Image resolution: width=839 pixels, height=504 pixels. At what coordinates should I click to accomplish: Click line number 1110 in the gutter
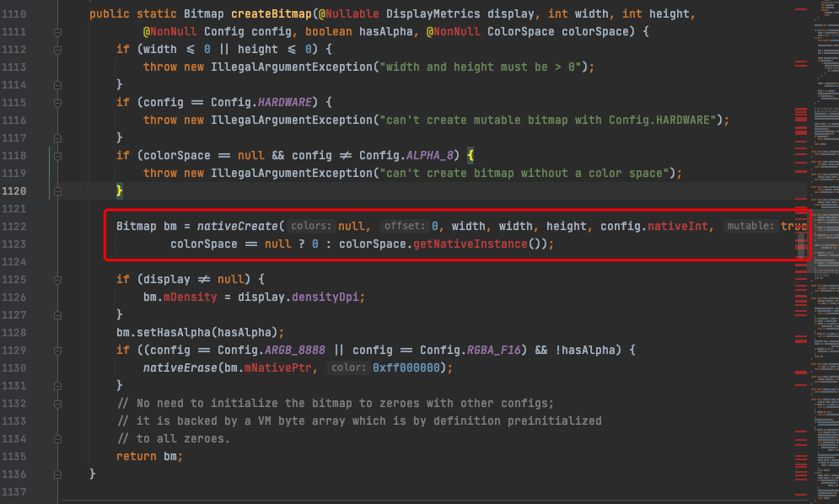(x=13, y=14)
